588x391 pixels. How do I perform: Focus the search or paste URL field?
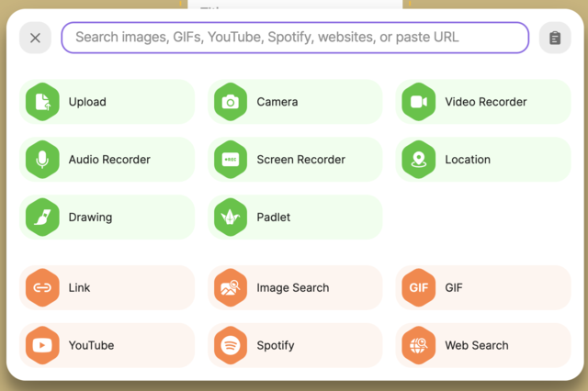(295, 38)
